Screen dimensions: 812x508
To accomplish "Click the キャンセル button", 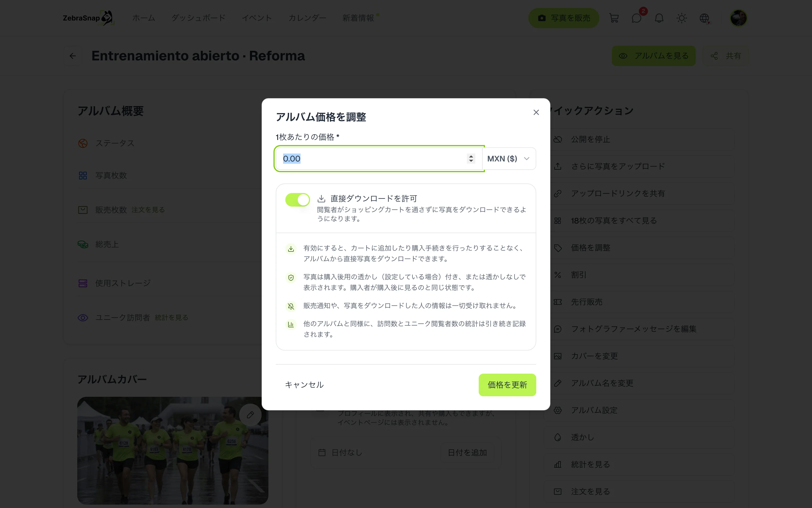I will pyautogui.click(x=304, y=385).
